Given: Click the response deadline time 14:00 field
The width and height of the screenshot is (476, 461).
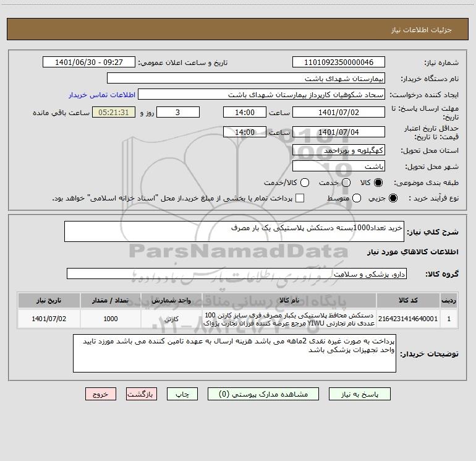Looking at the screenshot, I should pyautogui.click(x=245, y=112).
